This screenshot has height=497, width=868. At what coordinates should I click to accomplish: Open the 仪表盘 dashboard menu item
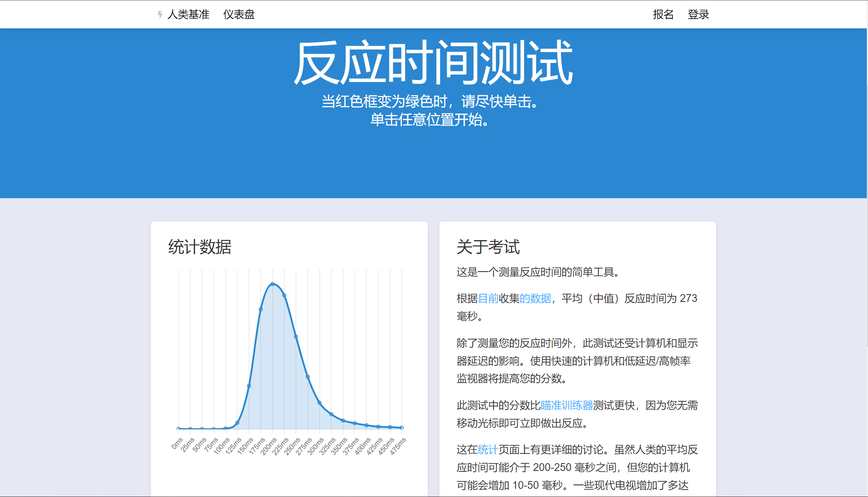[239, 14]
